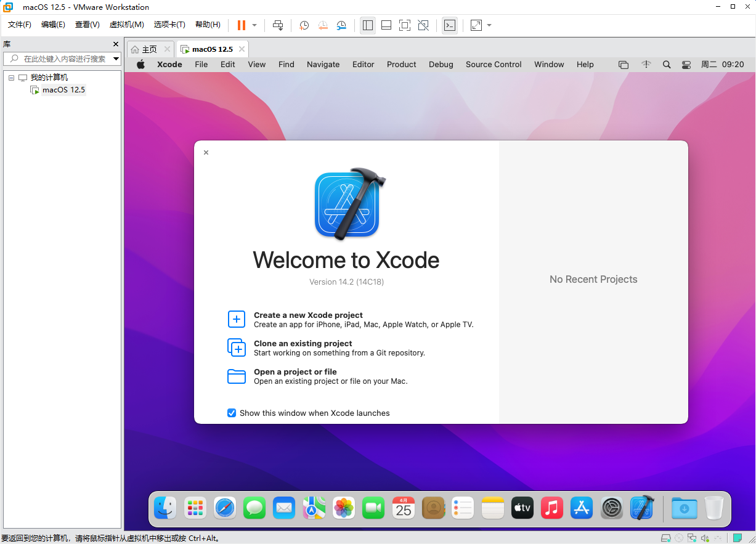Screen dimensions: 756x544
Task: Expand the dropdown arrow beside the pause button
Action: 254,25
